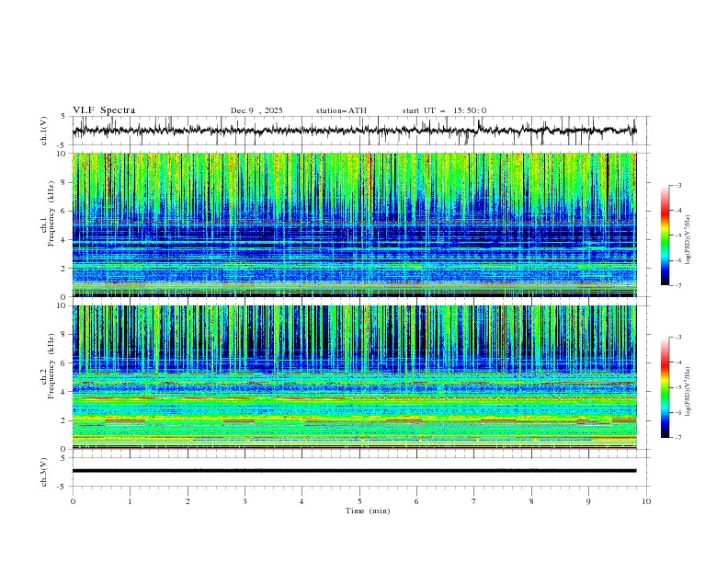The width and height of the screenshot is (728, 563).
Task: Click the "VLF Spectra" title text
Action: pos(104,110)
